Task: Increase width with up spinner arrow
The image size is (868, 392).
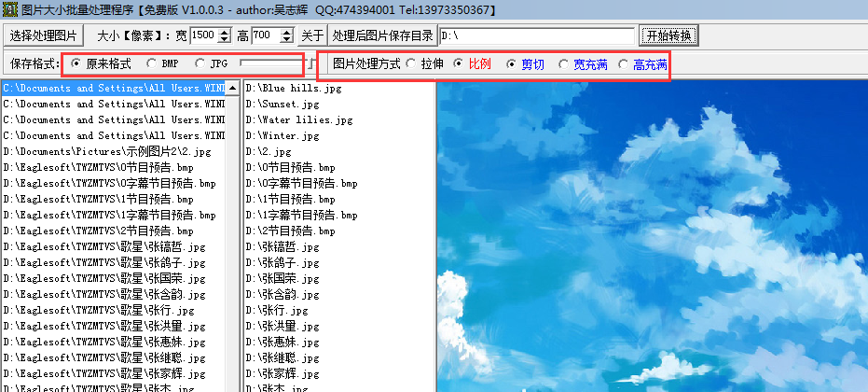Action: [x=225, y=32]
